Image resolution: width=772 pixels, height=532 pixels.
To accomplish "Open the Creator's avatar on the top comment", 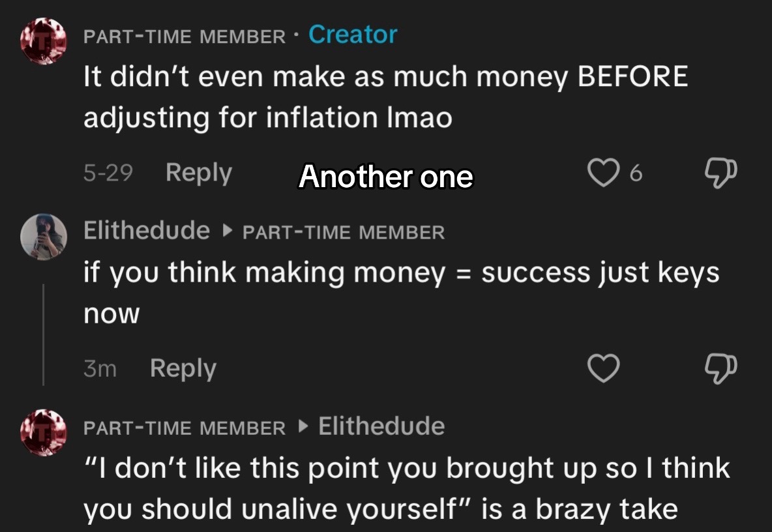I will [x=43, y=41].
